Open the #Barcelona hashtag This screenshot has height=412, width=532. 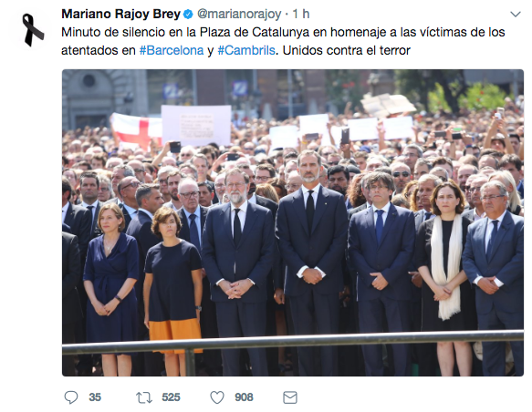click(172, 50)
